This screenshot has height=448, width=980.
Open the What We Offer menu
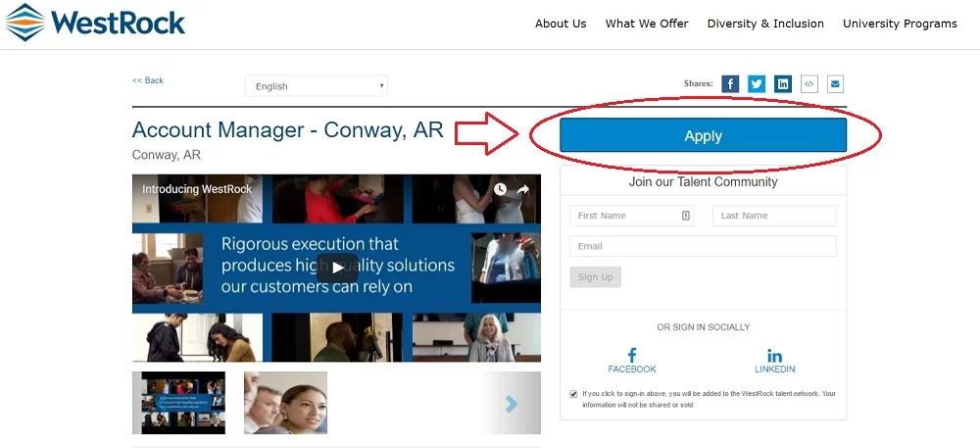click(x=647, y=24)
